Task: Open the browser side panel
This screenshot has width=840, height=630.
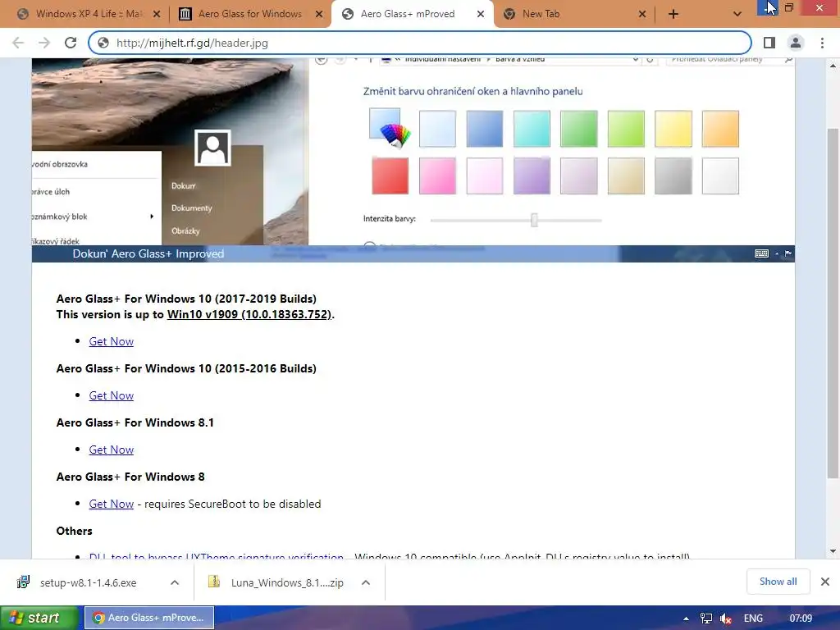Action: pyautogui.click(x=769, y=43)
